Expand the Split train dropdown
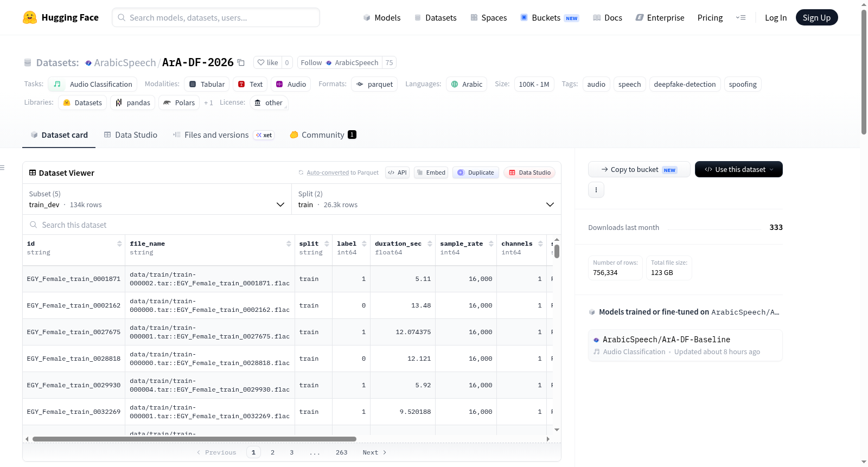Image resolution: width=868 pixels, height=467 pixels. 426,199
